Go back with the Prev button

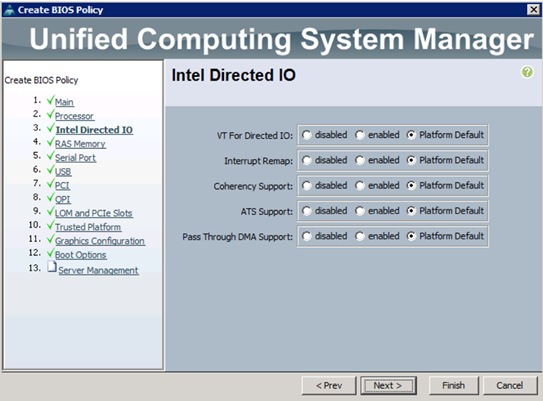[x=329, y=385]
